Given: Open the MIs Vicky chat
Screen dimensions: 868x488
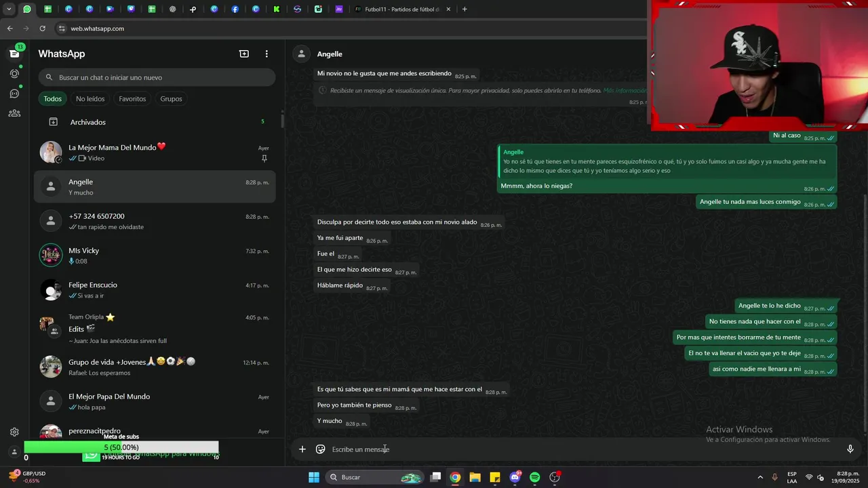Looking at the screenshot, I should [x=155, y=256].
